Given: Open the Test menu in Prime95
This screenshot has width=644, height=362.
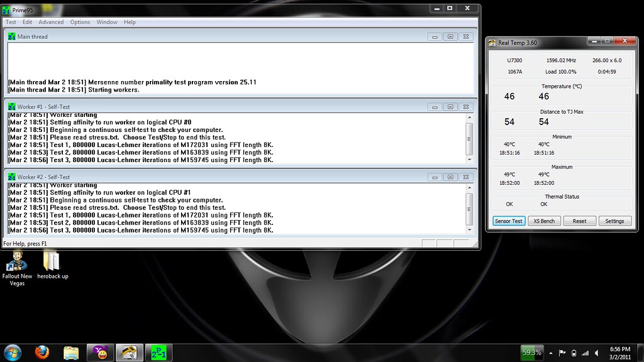Looking at the screenshot, I should (x=11, y=22).
